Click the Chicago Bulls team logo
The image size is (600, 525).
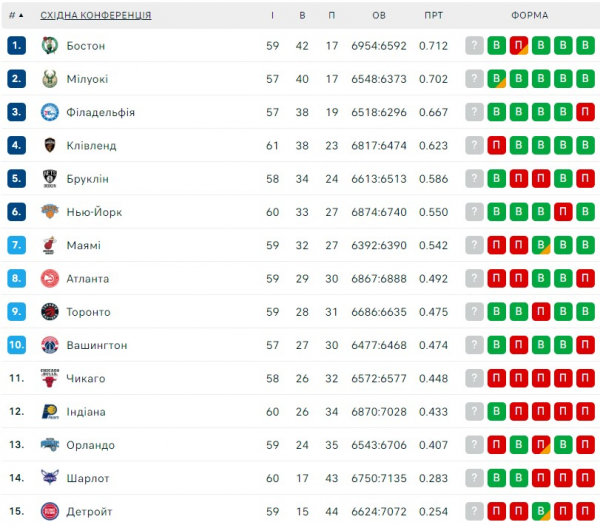point(50,378)
